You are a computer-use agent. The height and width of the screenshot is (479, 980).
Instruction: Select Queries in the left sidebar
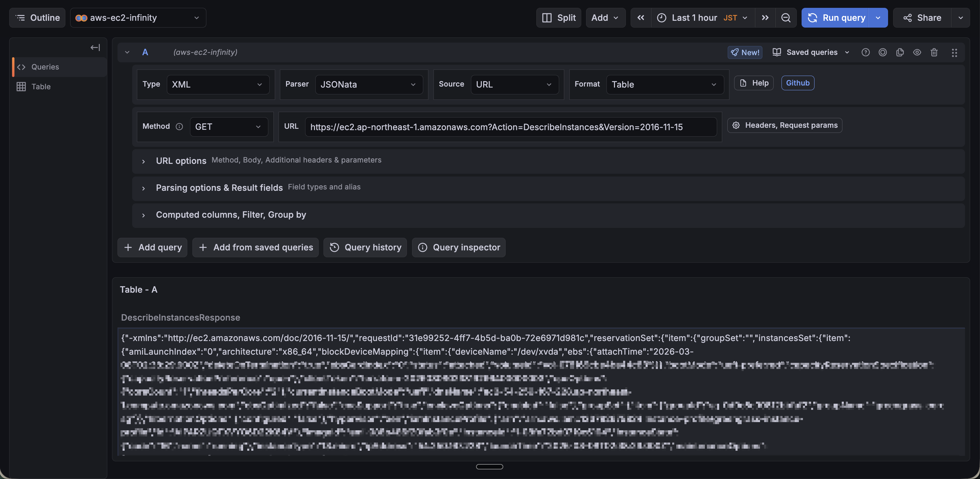coord(45,67)
